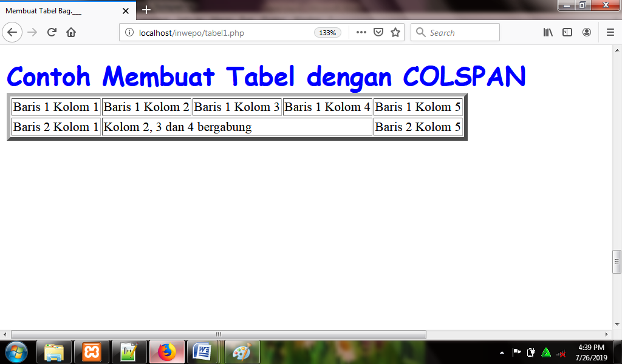
Task: Toggle the Firefox sidebar view
Action: coord(567,32)
